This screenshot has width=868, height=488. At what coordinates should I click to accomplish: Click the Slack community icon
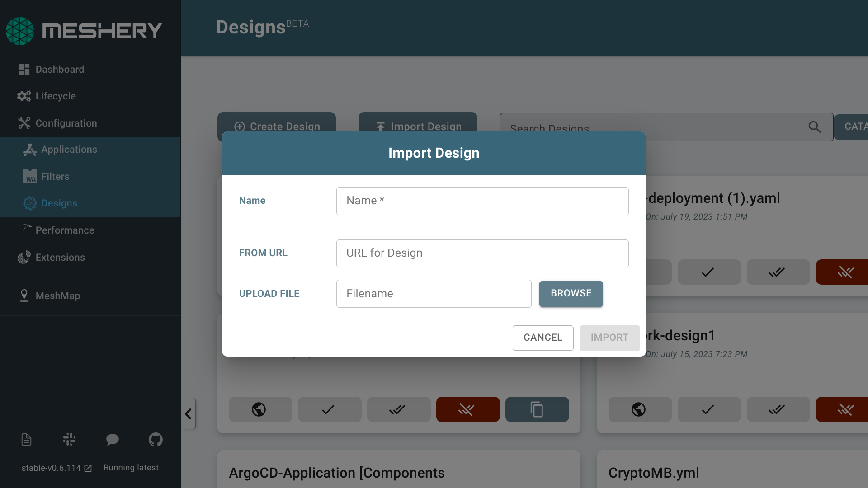[69, 439]
